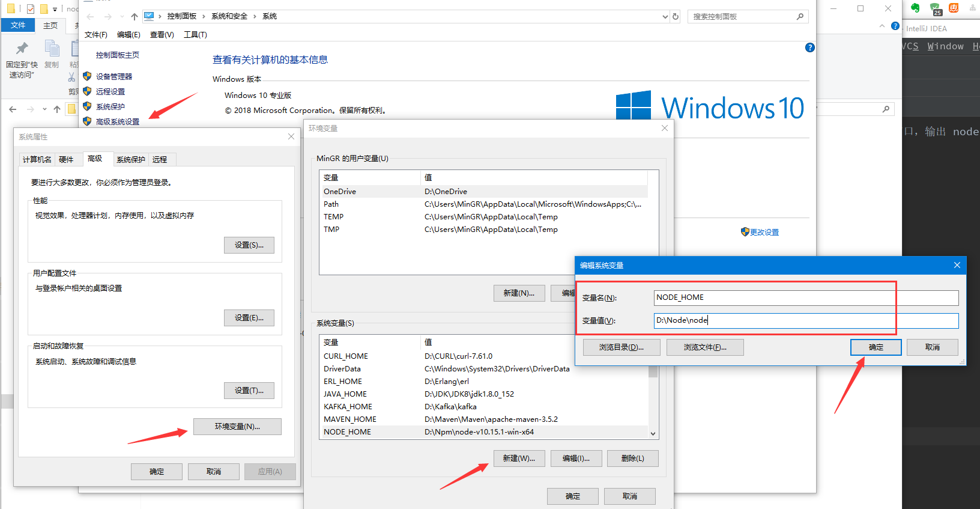Close the Edit System Variable dialog
980x509 pixels.
tap(957, 265)
